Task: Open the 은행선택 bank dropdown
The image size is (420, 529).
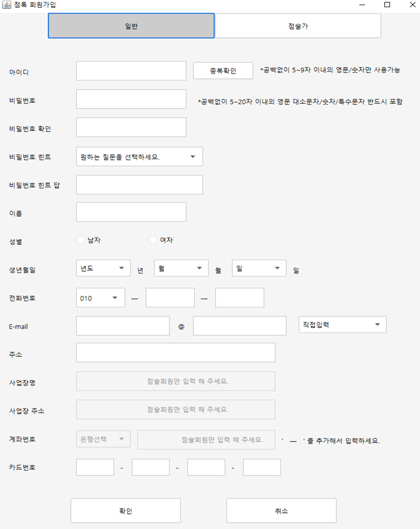Action: click(103, 439)
